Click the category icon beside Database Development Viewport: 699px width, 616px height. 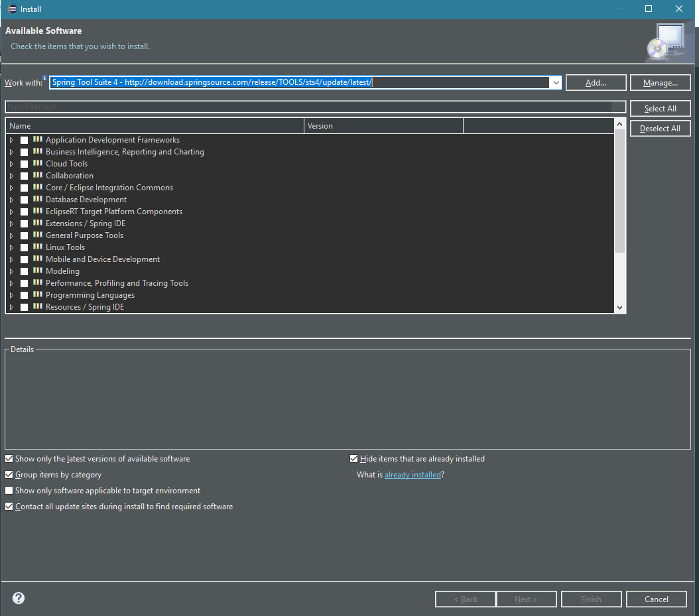point(37,199)
